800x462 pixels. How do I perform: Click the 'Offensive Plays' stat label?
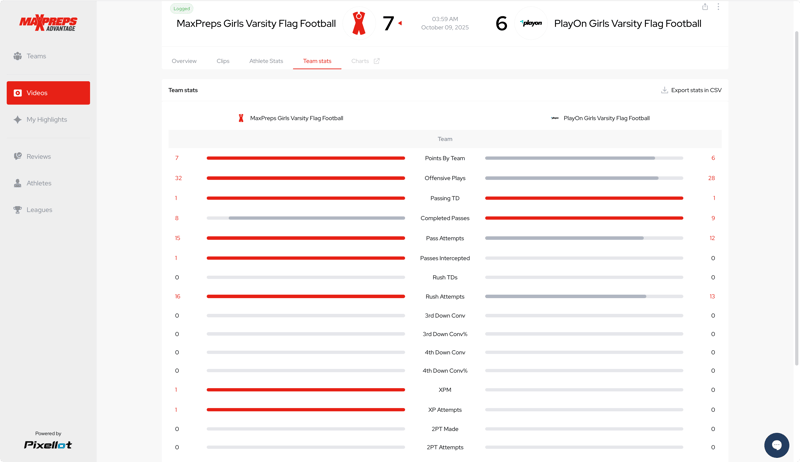445,178
